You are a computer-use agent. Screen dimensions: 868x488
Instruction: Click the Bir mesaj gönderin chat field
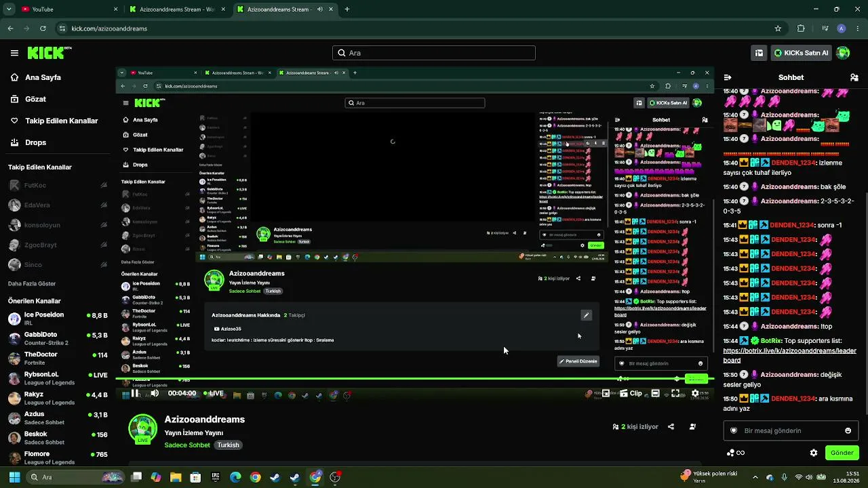point(791,430)
